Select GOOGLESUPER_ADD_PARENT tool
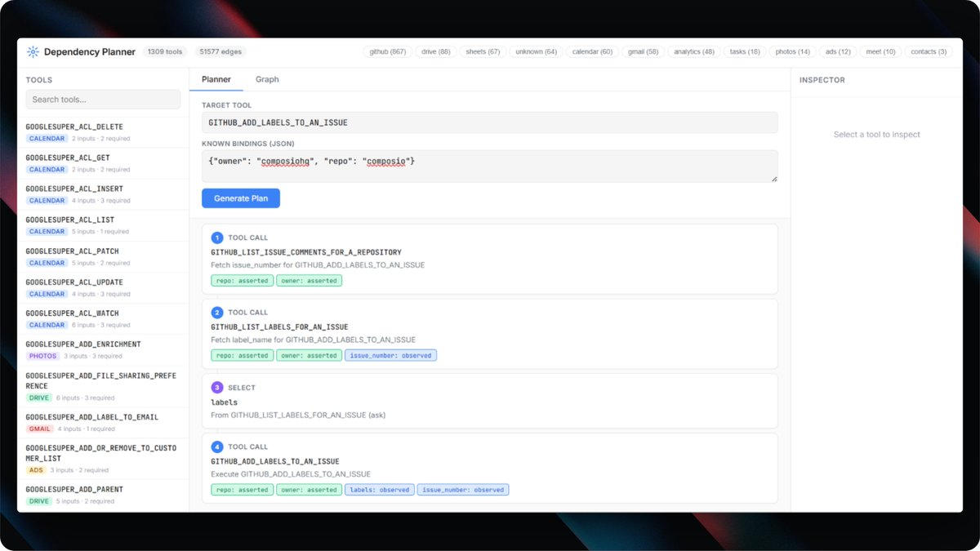 [103, 495]
